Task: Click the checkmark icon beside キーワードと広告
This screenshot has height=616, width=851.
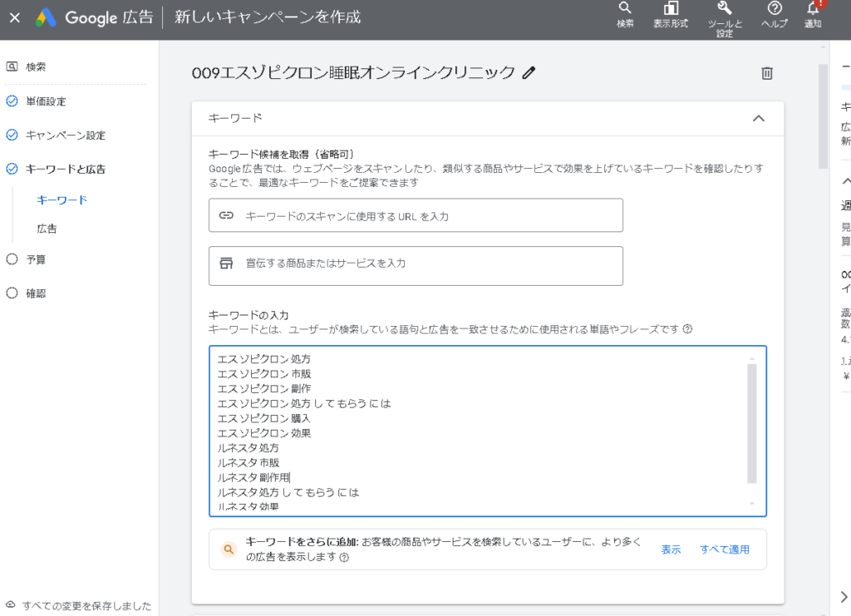Action: [x=12, y=169]
